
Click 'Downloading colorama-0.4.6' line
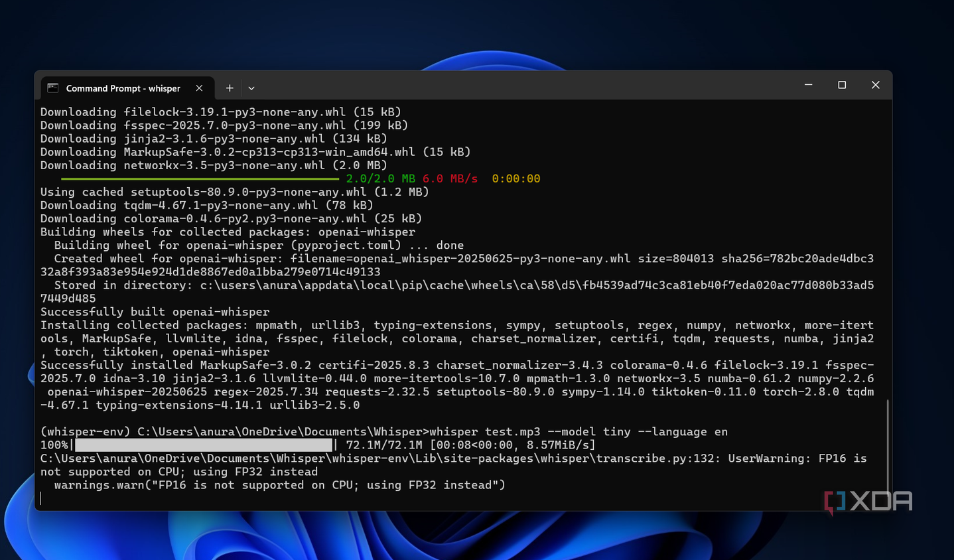pyautogui.click(x=232, y=218)
